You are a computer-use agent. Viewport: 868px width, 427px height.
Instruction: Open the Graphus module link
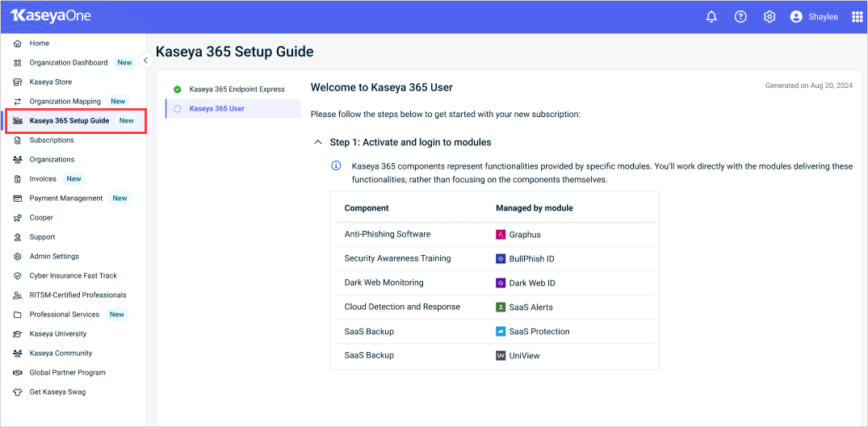click(525, 235)
